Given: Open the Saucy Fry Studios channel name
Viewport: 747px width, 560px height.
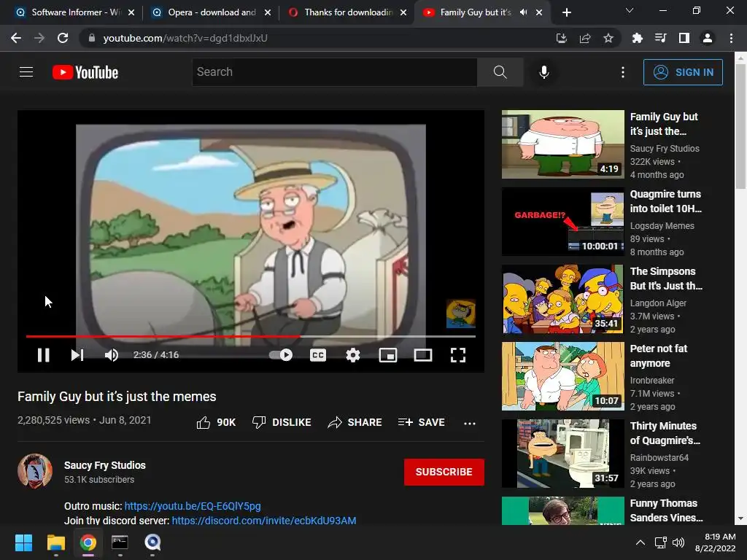Looking at the screenshot, I should coord(105,465).
